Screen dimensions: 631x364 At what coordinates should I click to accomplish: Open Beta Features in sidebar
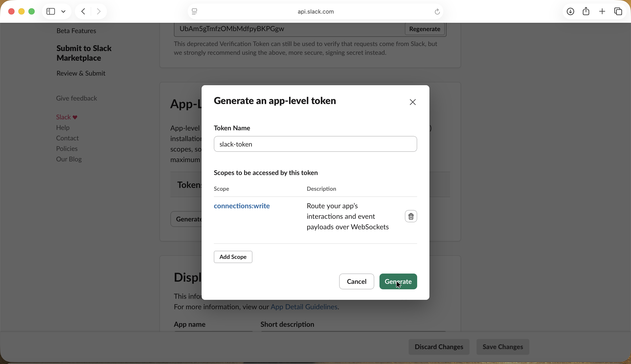76,31
